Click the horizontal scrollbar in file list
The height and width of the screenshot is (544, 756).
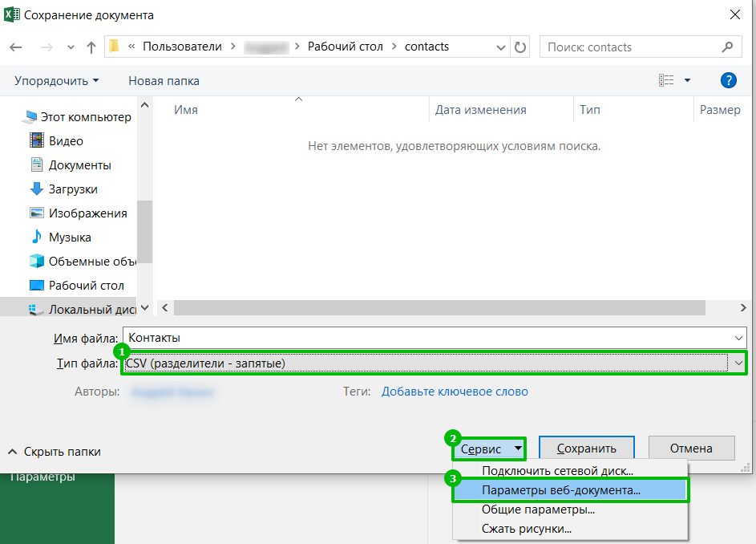coord(439,308)
